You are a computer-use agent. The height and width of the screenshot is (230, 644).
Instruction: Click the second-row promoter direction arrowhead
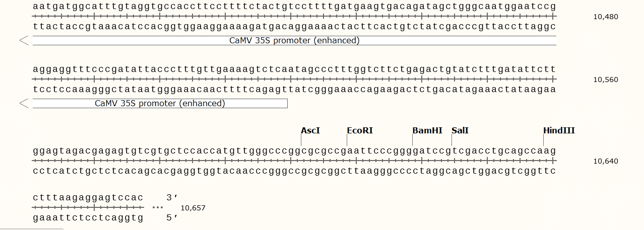coord(24,104)
